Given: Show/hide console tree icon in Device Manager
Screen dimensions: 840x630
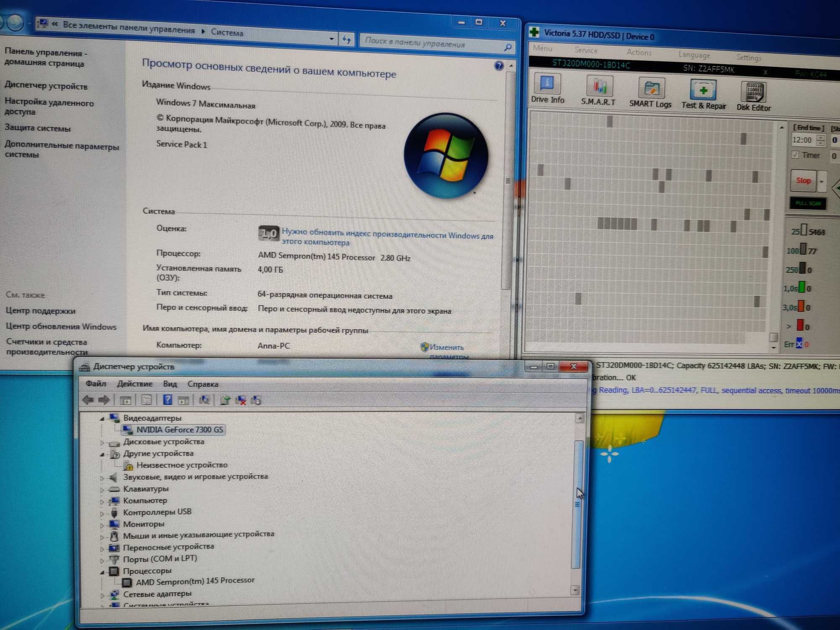Looking at the screenshot, I should click(125, 400).
